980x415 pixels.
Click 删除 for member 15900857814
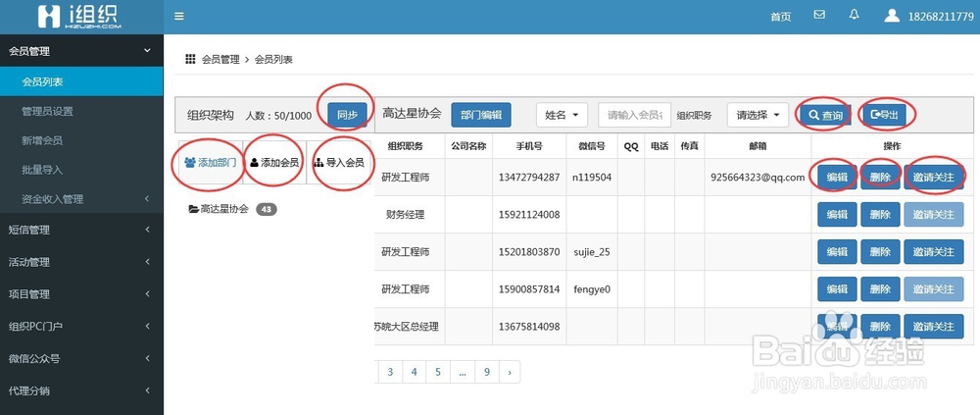880,289
